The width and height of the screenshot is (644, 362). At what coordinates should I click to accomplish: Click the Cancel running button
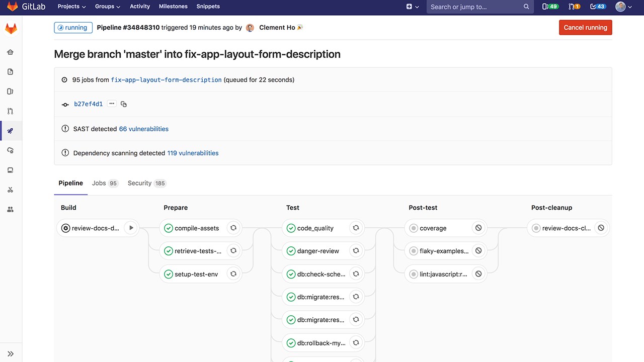[x=585, y=28]
